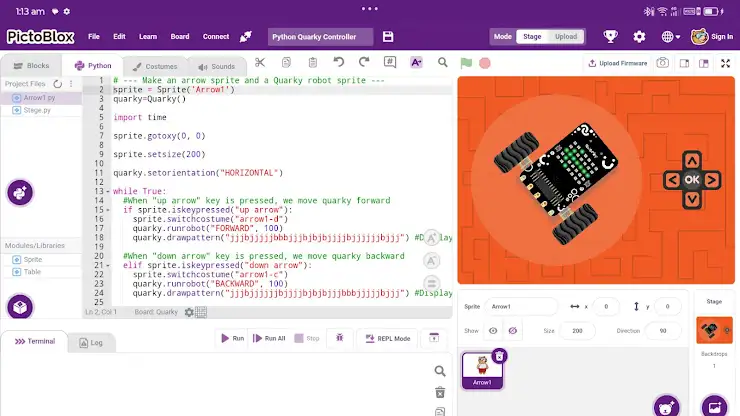Collapse the if block fold arrow at line 15
Image resolution: width=740 pixels, height=416 pixels.
tap(108, 210)
